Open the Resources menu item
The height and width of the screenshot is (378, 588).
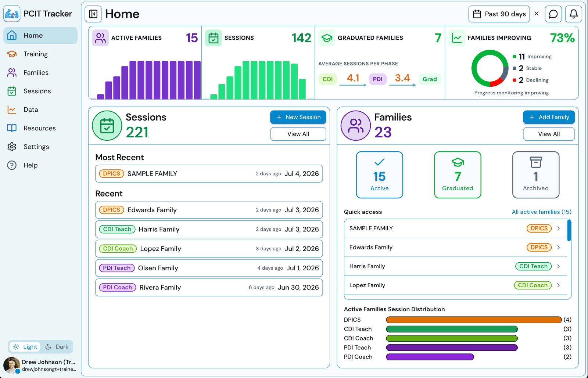40,128
